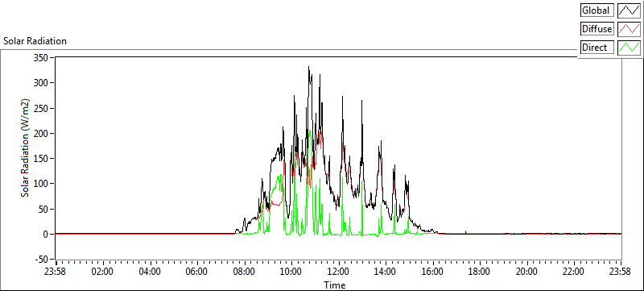Click the 300 y-axis scale value
This screenshot has width=644, height=291.
[42, 82]
